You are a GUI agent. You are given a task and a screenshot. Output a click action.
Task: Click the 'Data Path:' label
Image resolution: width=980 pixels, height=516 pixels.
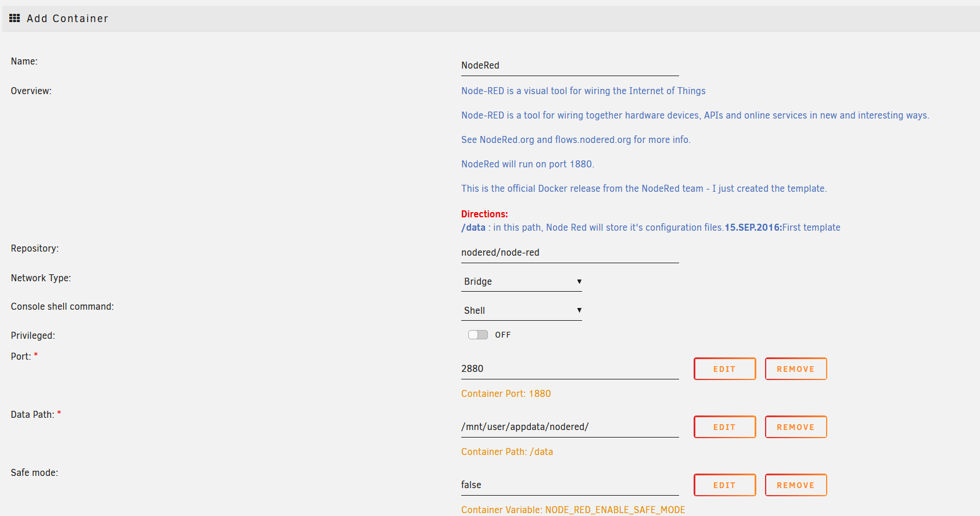[33, 414]
